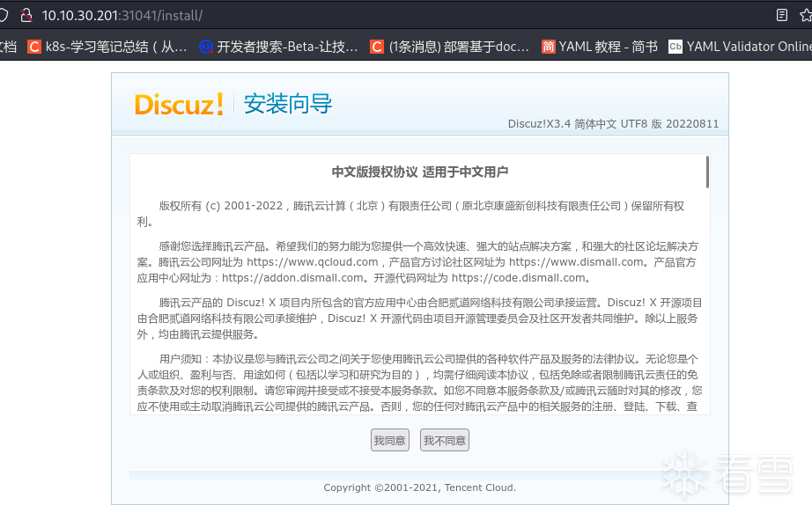Viewport: 812px width, 520px height.
Task: Open the YAML 教程 - 简书 bookmark
Action: [600, 47]
